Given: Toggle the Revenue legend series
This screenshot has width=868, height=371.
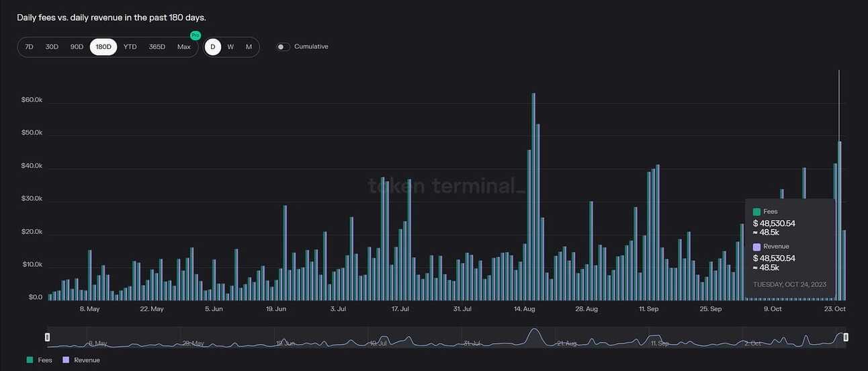Looking at the screenshot, I should point(81,360).
